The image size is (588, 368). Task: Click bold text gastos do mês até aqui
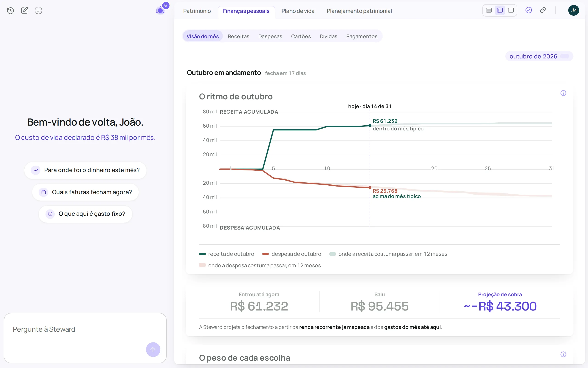412,327
